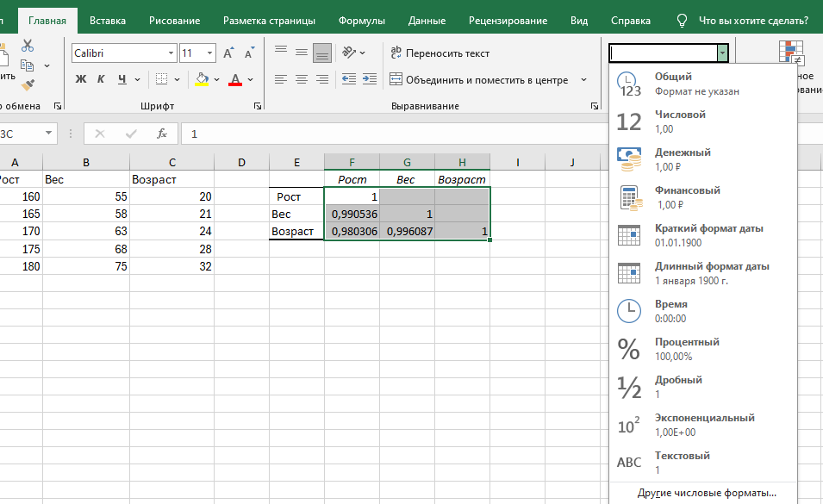
Task: Open the Calibri font name dropdown
Action: pos(171,53)
